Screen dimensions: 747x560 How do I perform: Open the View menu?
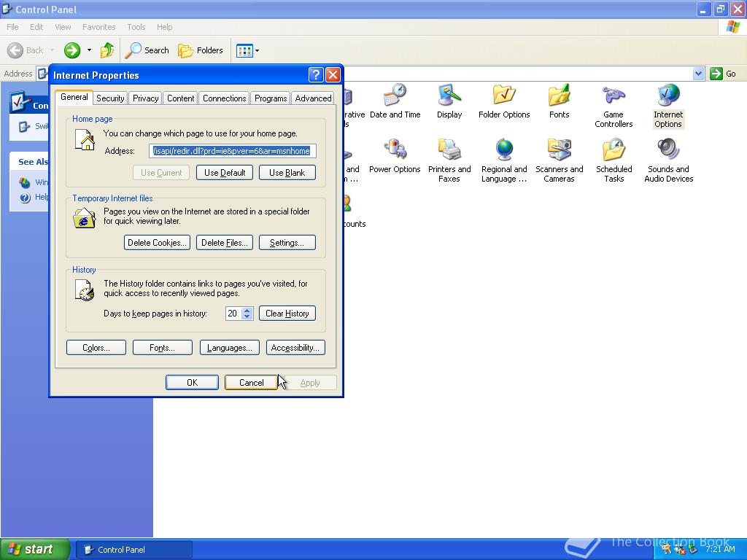click(63, 27)
